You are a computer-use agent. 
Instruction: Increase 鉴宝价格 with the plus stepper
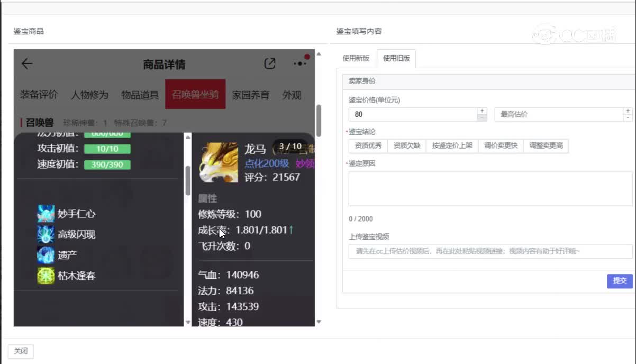tap(481, 111)
